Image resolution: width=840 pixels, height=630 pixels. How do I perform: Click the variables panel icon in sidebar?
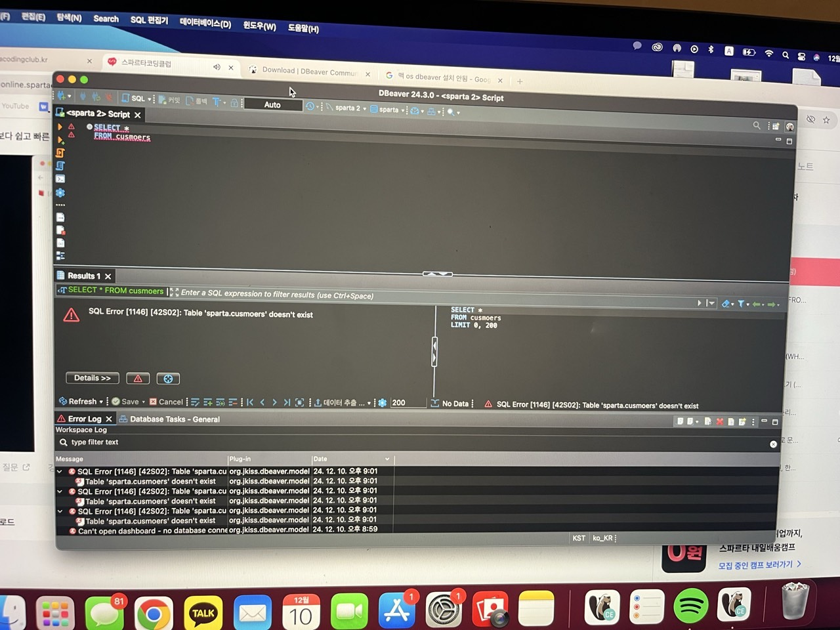coord(60,243)
